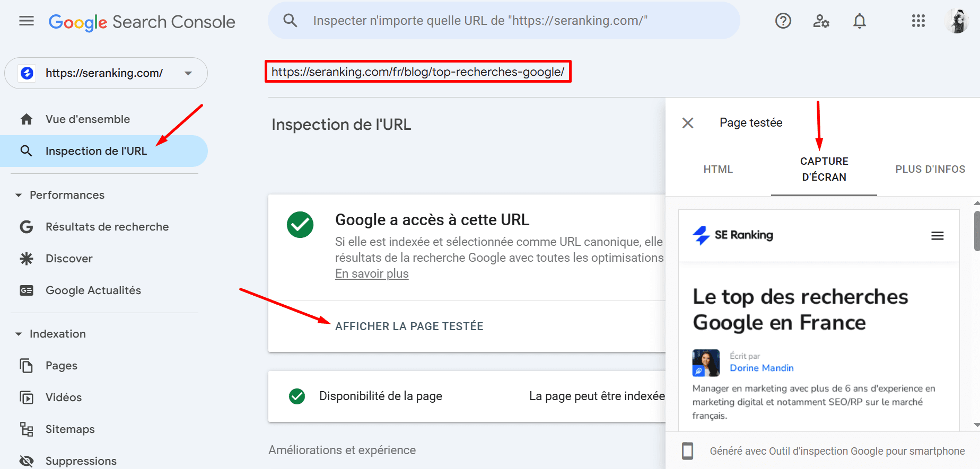The image size is (980, 469).
Task: Click Dorine Mandin author photo
Action: point(706,363)
